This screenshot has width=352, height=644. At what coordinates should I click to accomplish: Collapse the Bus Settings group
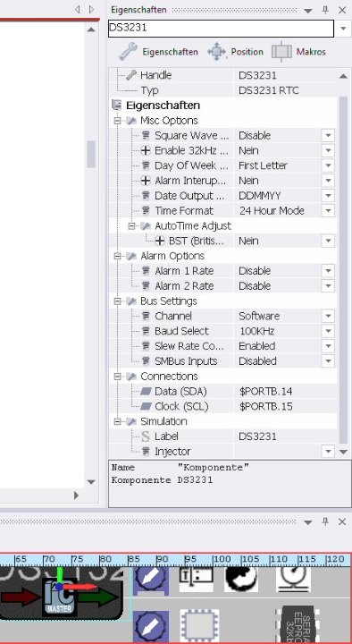(118, 301)
